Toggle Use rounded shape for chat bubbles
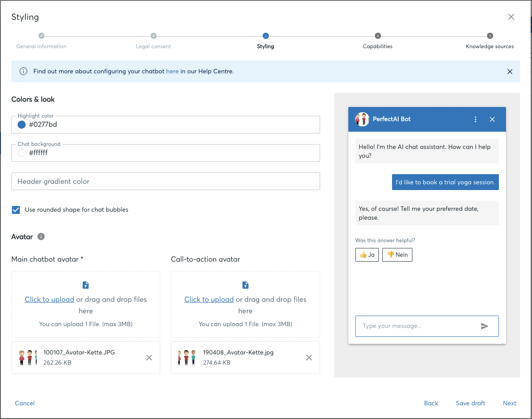The image size is (532, 419). 16,210
